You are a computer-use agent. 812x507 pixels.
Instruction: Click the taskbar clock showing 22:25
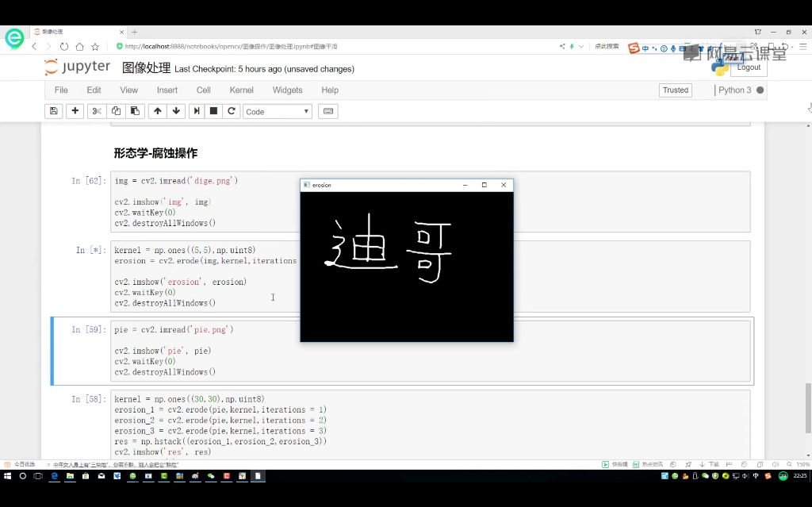pos(800,475)
